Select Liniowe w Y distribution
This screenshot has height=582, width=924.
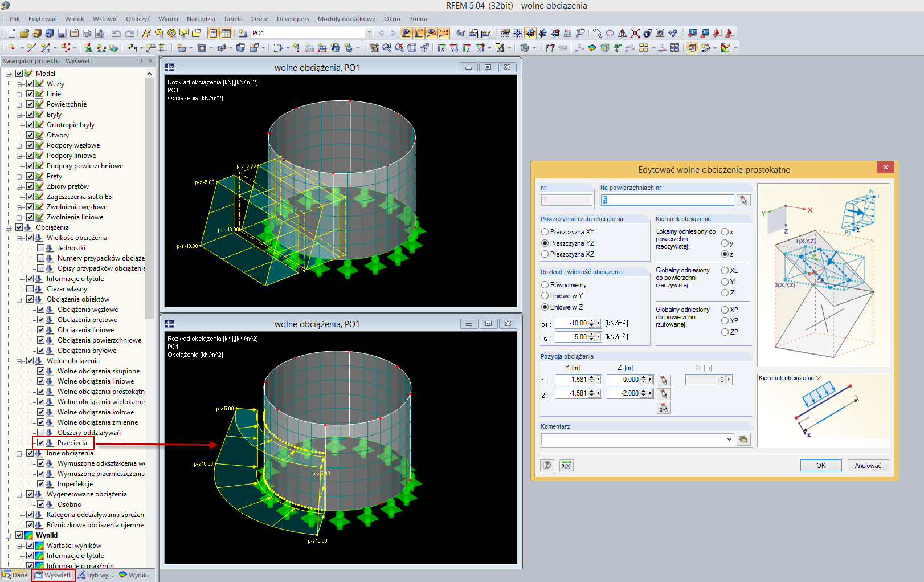click(x=545, y=296)
